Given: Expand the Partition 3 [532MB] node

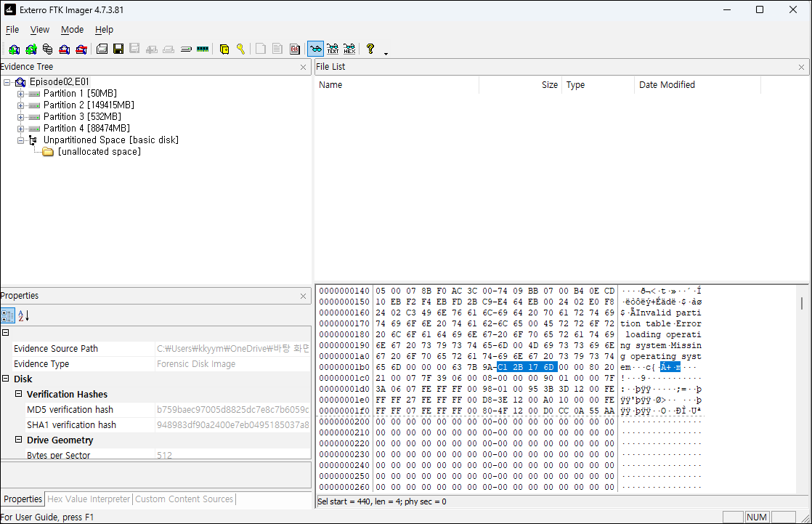Looking at the screenshot, I should (x=20, y=117).
